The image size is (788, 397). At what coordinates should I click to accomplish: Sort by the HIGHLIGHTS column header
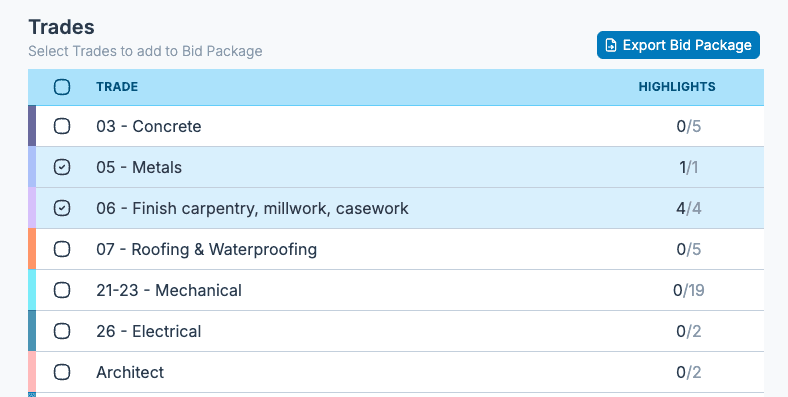pos(677,87)
